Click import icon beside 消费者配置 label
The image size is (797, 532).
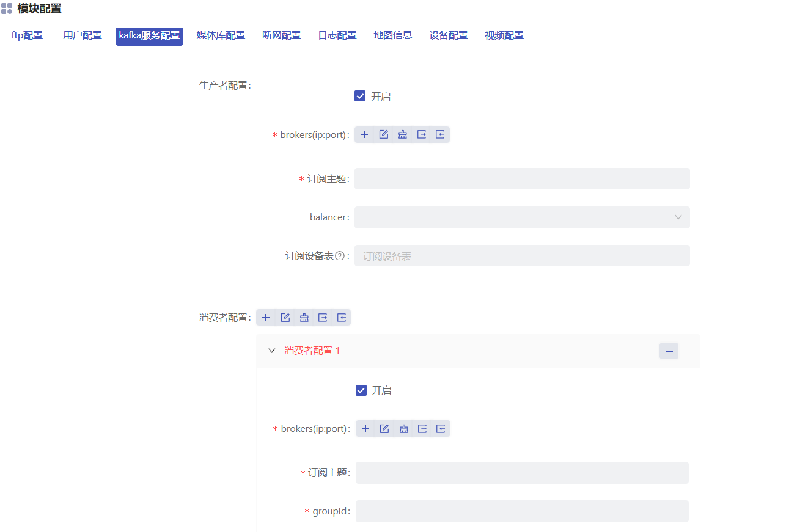(342, 318)
